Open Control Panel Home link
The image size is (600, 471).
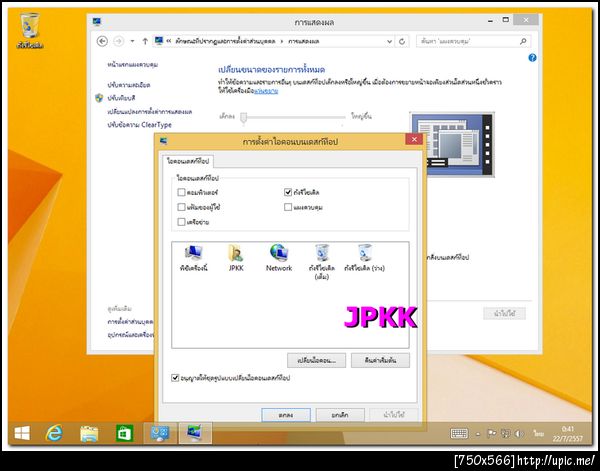pyautogui.click(x=133, y=65)
